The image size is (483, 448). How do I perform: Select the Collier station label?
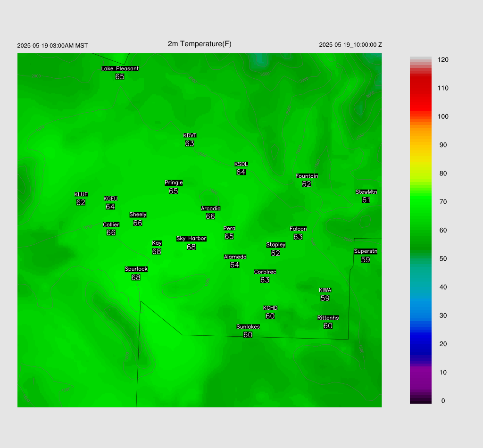111,224
